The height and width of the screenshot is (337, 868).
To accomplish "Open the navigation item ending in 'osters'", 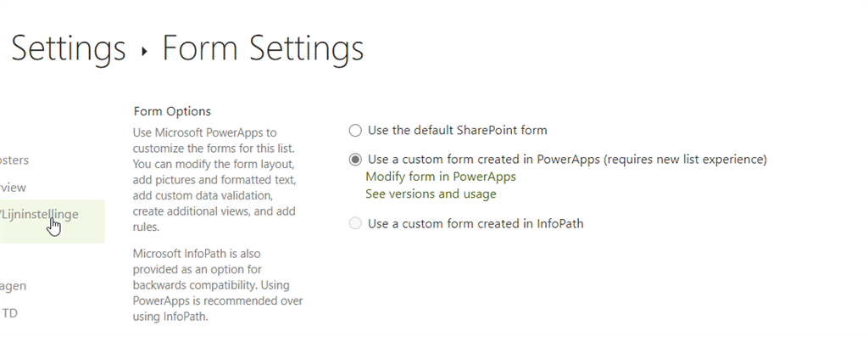I will click(x=14, y=160).
